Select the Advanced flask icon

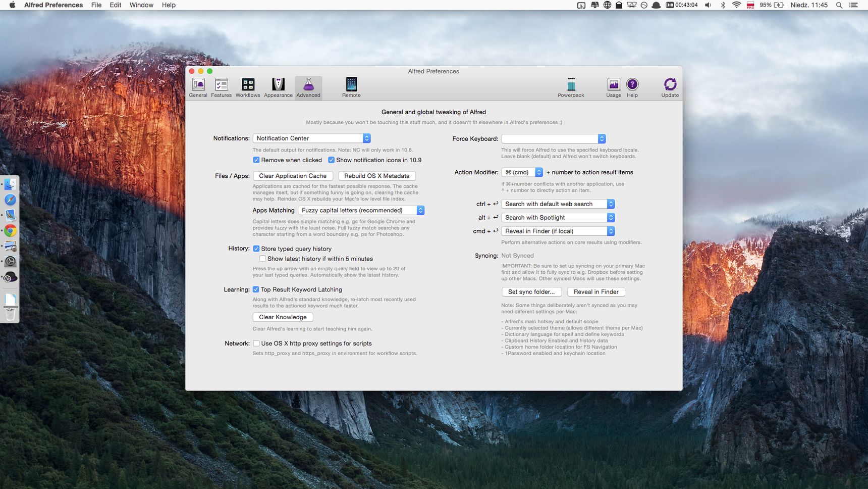308,88
